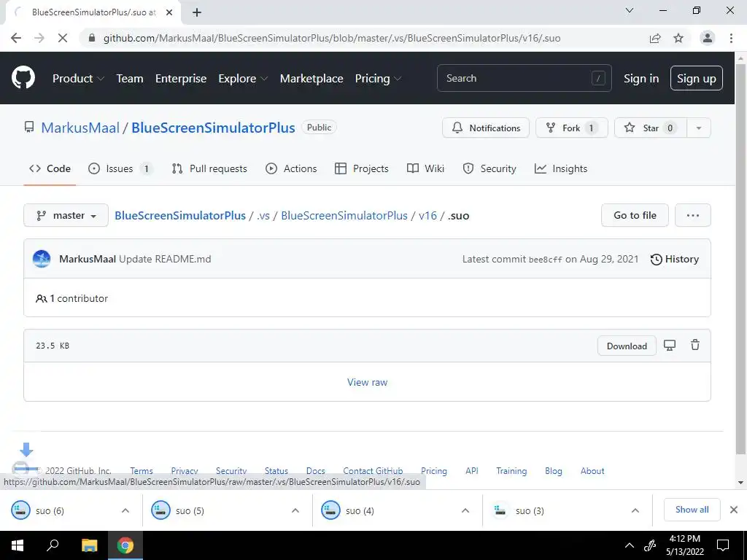Click the search tabs chevron in title bar

630,10
